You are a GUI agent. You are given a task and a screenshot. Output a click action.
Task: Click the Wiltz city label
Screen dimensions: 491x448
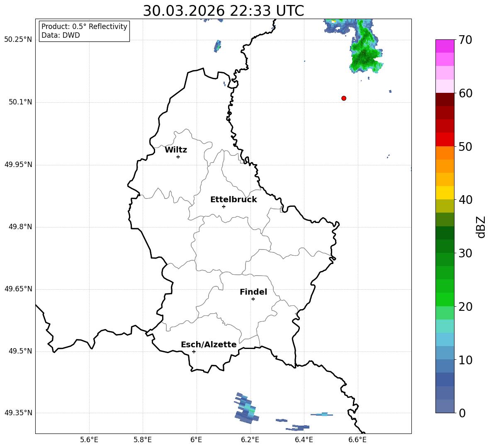coord(176,150)
